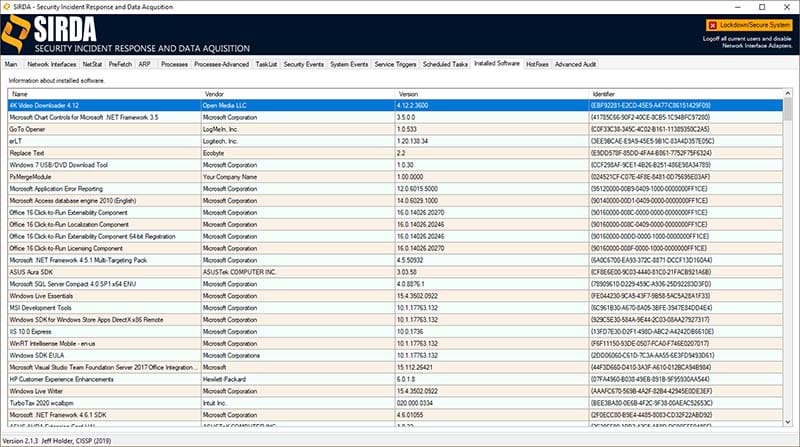Open the Main tab
Viewport: 800px width, 447px height.
click(x=11, y=64)
